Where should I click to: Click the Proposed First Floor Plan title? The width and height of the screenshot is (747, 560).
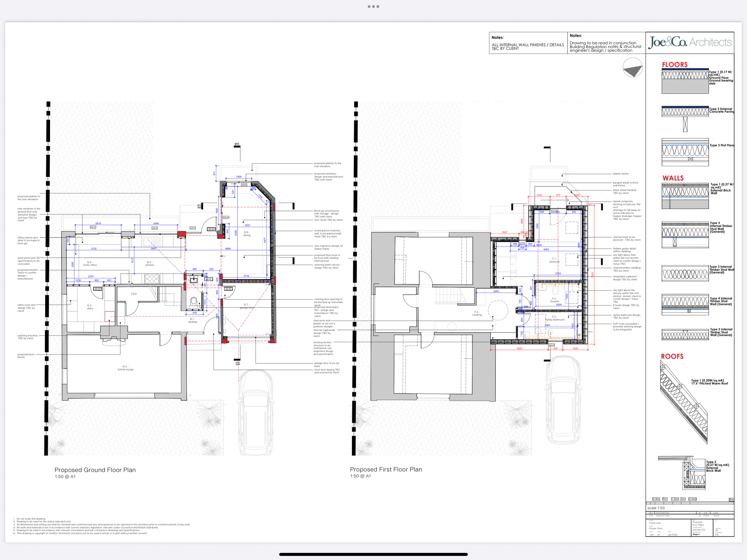pyautogui.click(x=386, y=469)
